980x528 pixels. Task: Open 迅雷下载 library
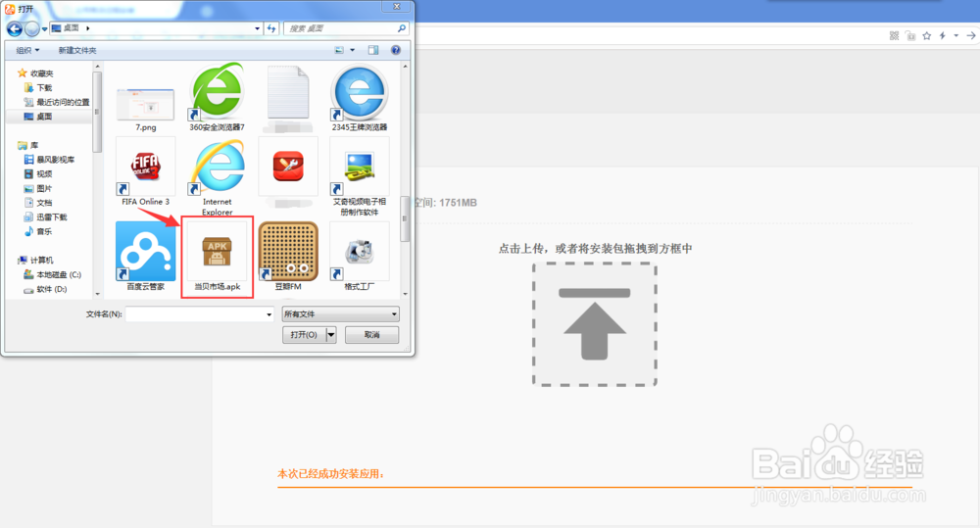[45, 216]
